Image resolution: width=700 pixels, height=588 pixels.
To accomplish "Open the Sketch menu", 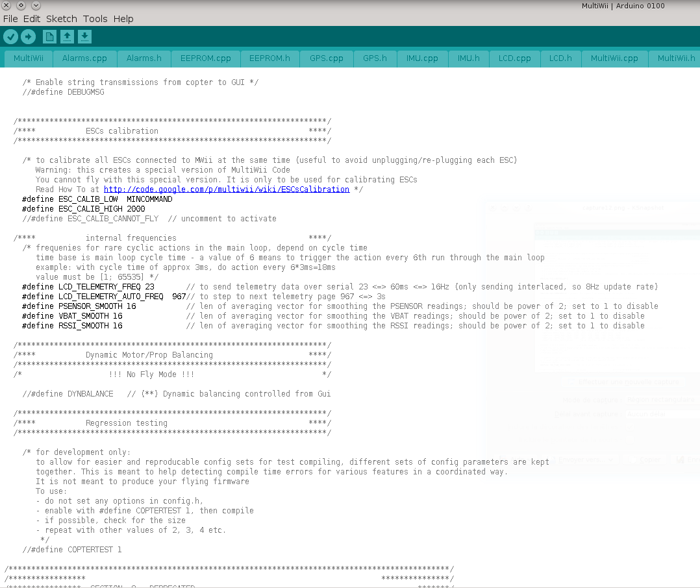I will click(62, 19).
